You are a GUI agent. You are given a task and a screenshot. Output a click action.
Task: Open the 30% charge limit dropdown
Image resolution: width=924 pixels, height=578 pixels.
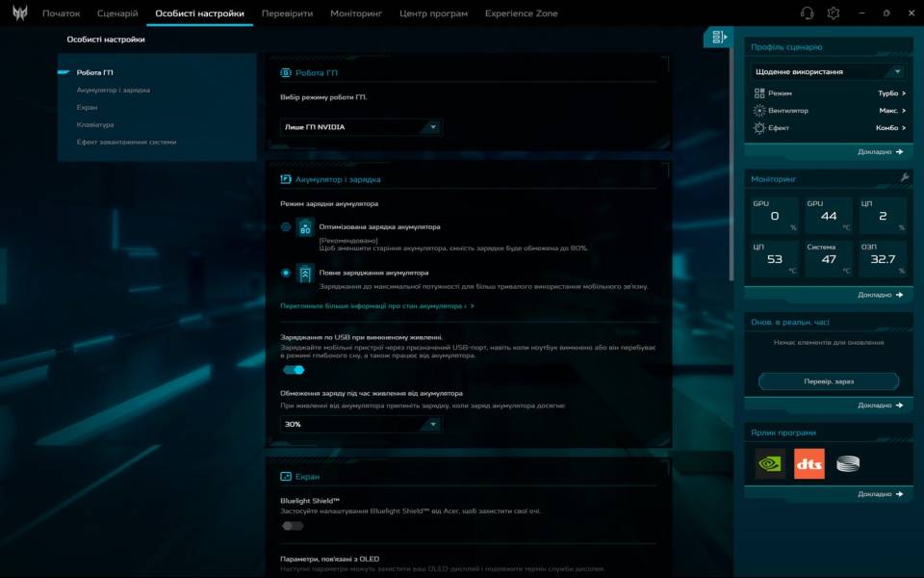click(x=361, y=424)
